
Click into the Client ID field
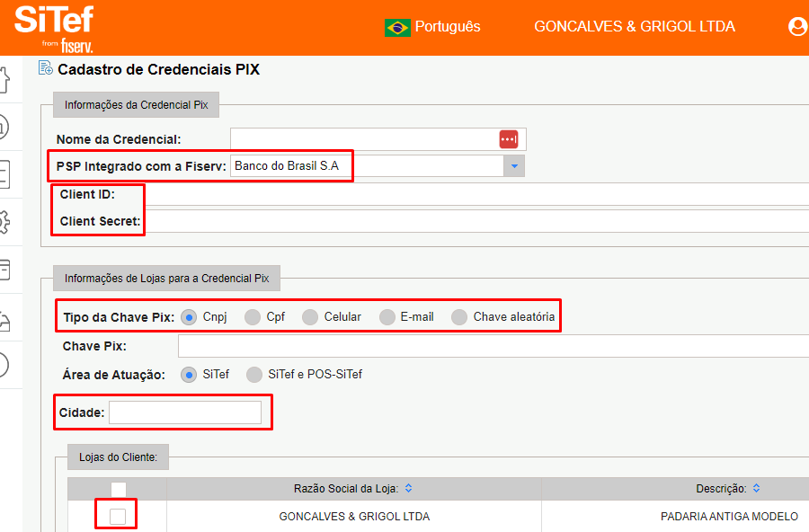click(x=476, y=195)
